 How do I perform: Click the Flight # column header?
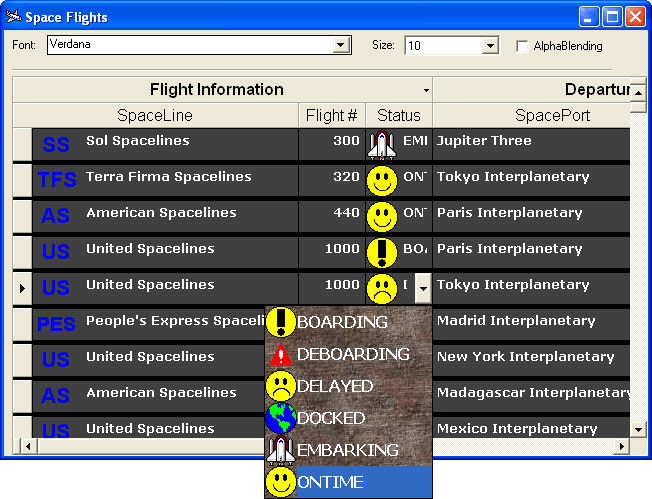(x=332, y=115)
